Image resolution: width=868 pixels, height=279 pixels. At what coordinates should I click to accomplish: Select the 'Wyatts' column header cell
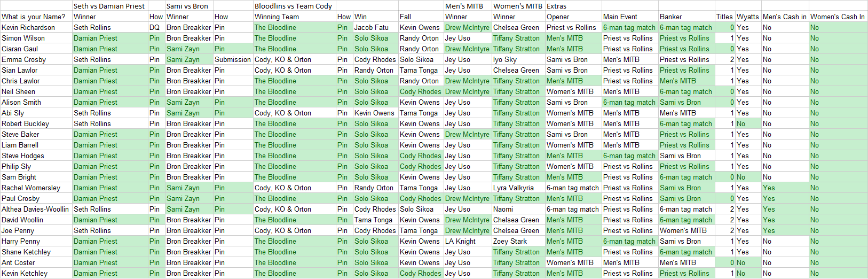(747, 17)
